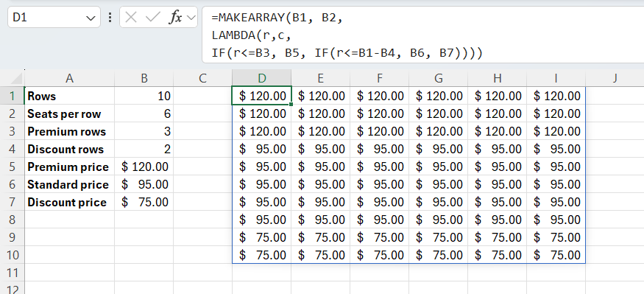Click cell D9 showing $75.00
644x294 pixels.
[x=261, y=237]
